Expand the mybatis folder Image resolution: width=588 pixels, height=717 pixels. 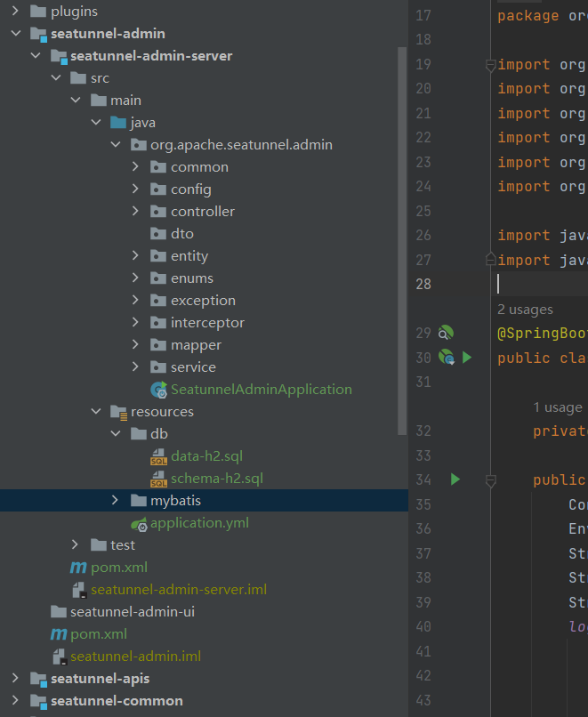click(116, 500)
